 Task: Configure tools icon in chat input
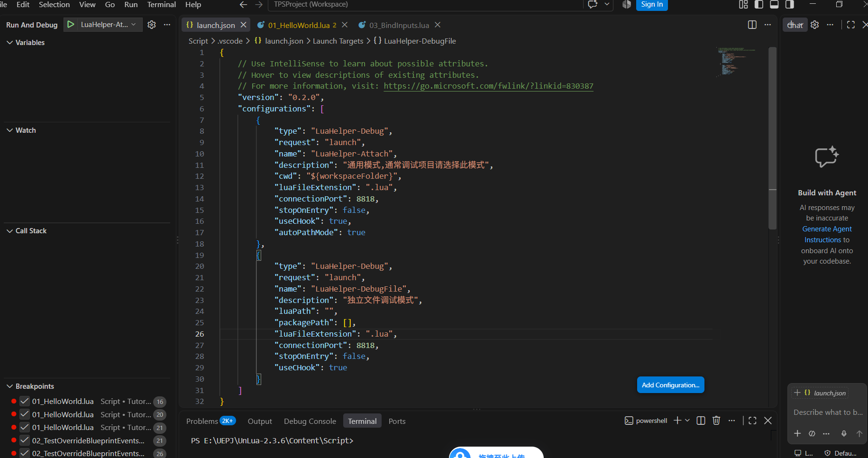click(812, 433)
